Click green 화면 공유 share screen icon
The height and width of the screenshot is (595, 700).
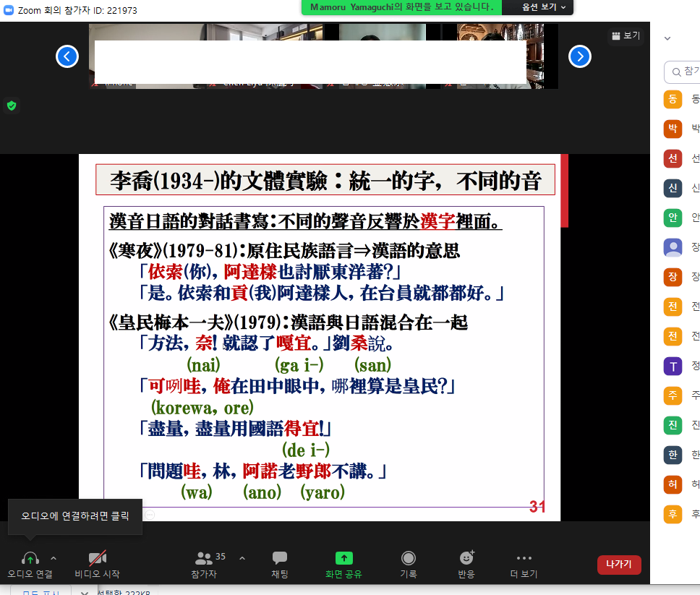(343, 558)
